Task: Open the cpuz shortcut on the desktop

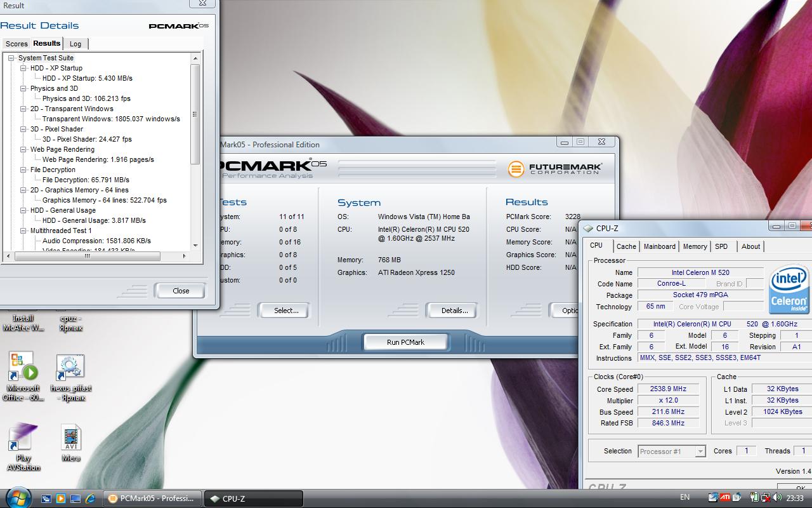Action: point(70,323)
